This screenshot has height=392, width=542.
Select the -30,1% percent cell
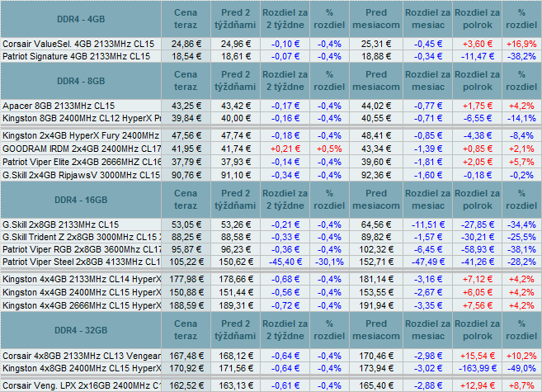(329, 262)
